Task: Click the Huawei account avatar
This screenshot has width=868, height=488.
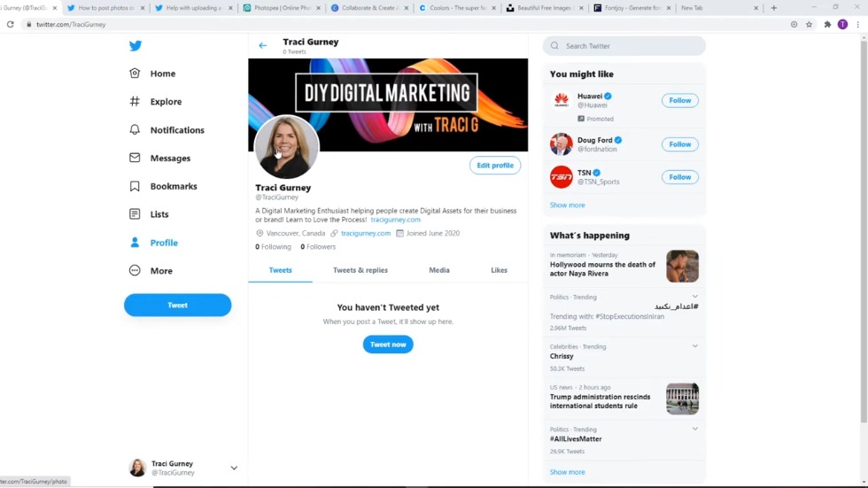Action: pos(562,100)
